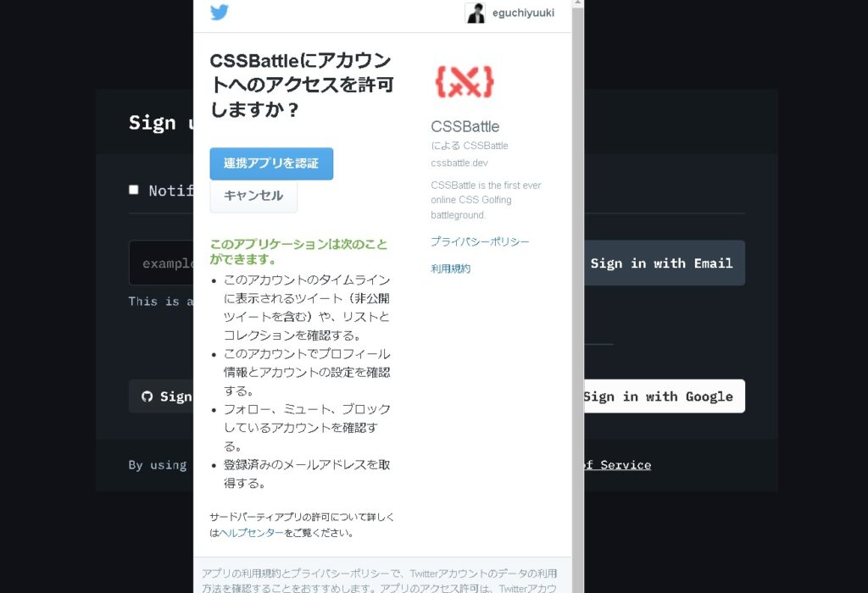Click the cssbattle.dev website text

point(459,163)
